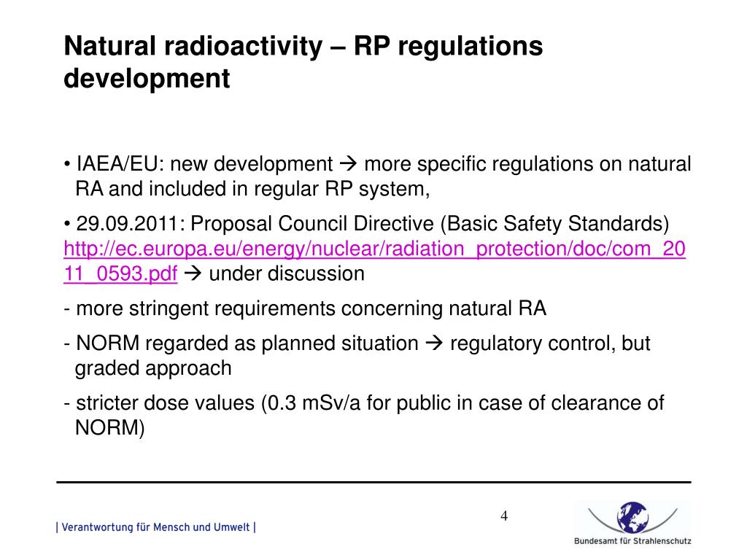Click 'Basic Safety Standards' text

[x=554, y=223]
